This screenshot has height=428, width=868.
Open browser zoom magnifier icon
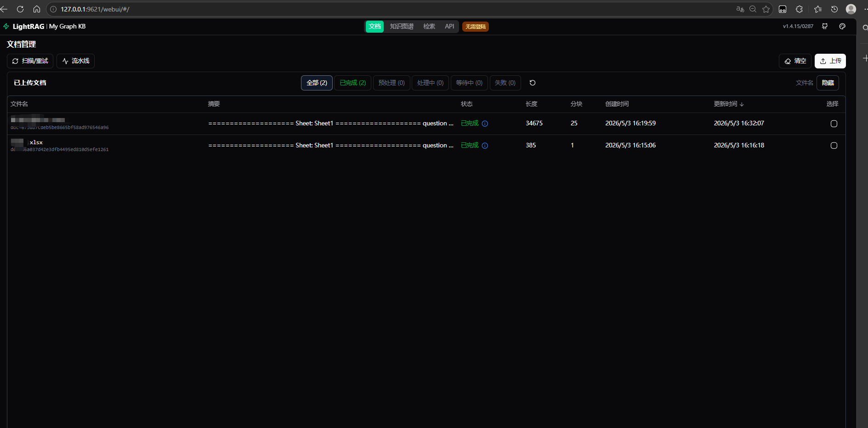coord(753,9)
